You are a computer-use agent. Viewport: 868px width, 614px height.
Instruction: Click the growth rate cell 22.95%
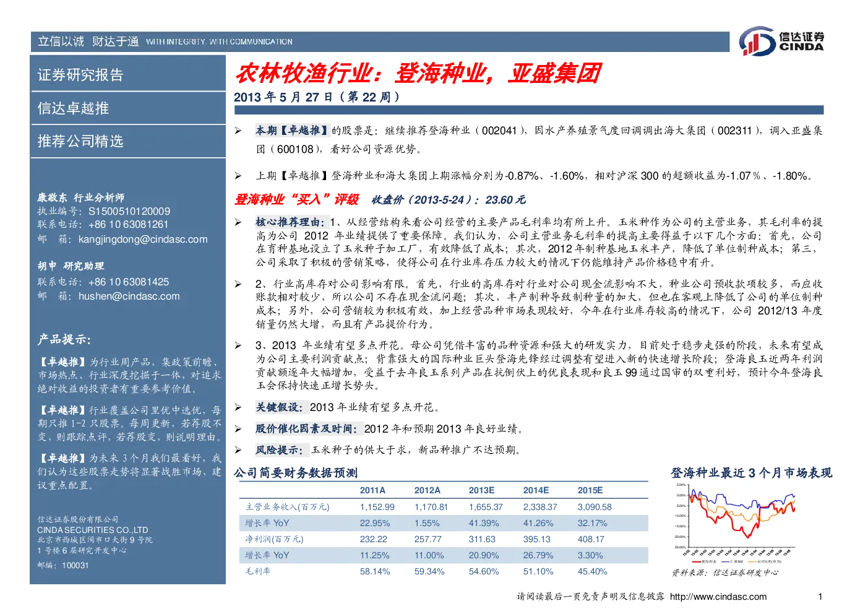click(x=375, y=523)
